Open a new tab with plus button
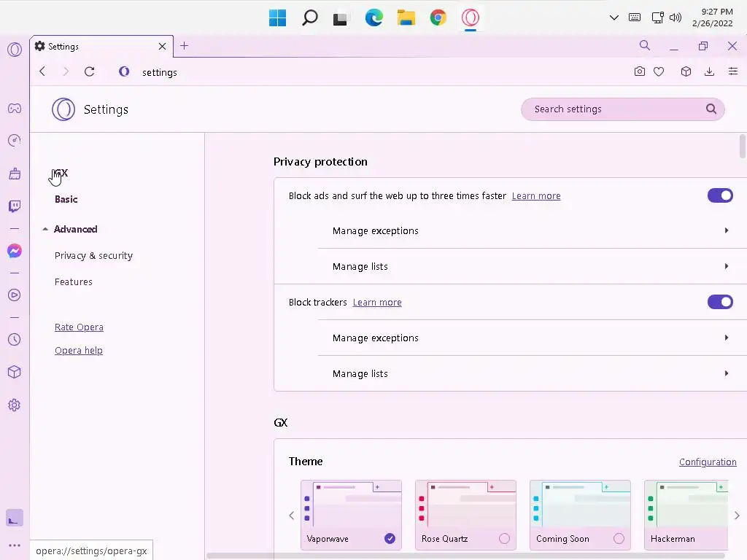747x560 pixels. [185, 46]
